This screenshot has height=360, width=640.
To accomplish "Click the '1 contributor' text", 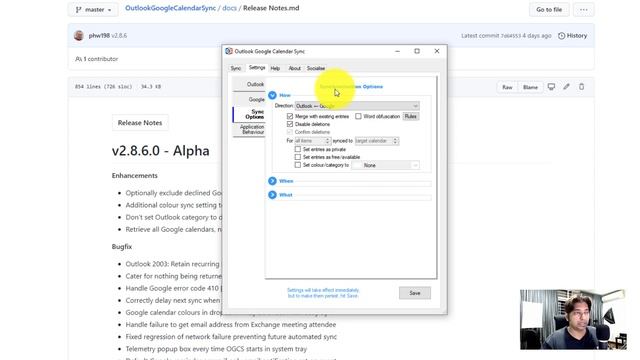I will coord(100,59).
